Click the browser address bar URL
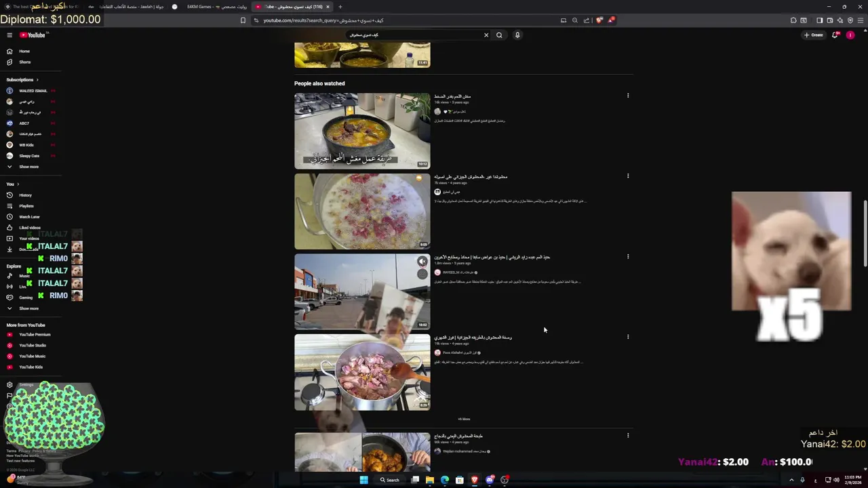Viewport: 868px width, 488px height. click(323, 20)
